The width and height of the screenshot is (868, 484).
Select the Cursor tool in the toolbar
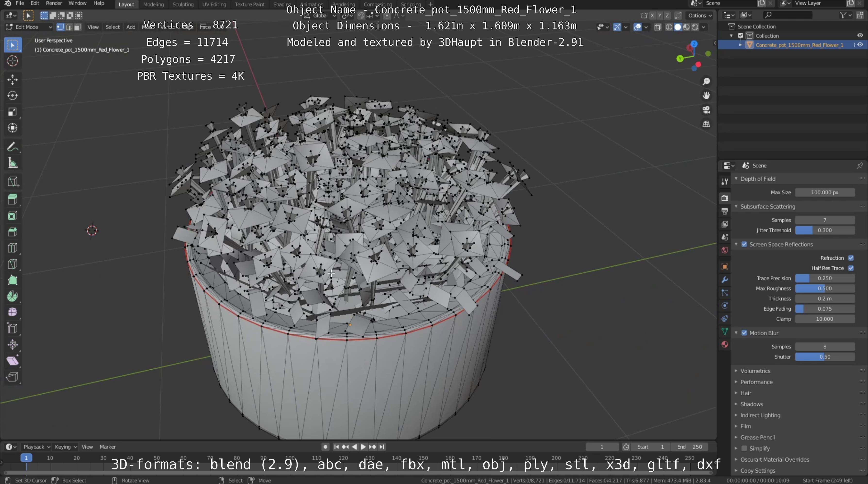[x=12, y=61]
